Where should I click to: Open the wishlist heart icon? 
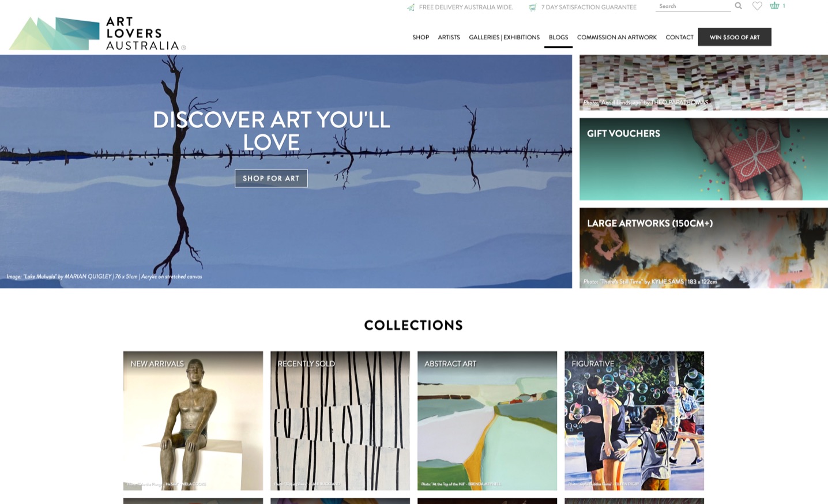pos(757,6)
